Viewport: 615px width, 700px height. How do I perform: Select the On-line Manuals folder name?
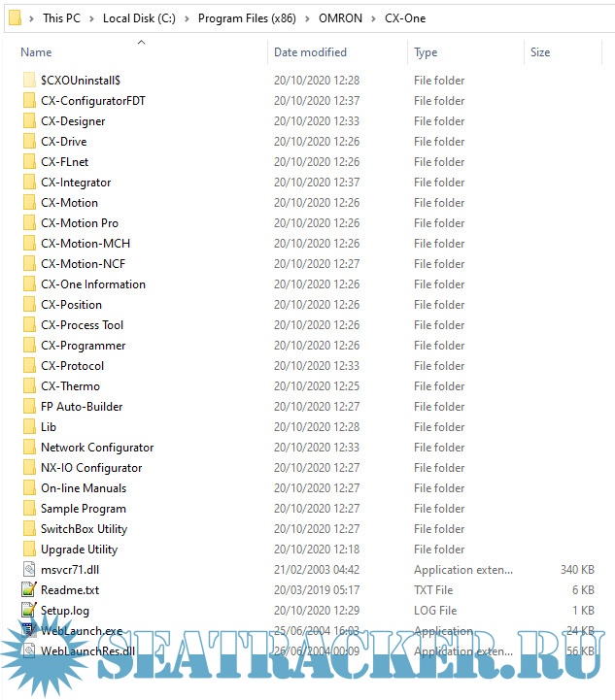(x=84, y=488)
